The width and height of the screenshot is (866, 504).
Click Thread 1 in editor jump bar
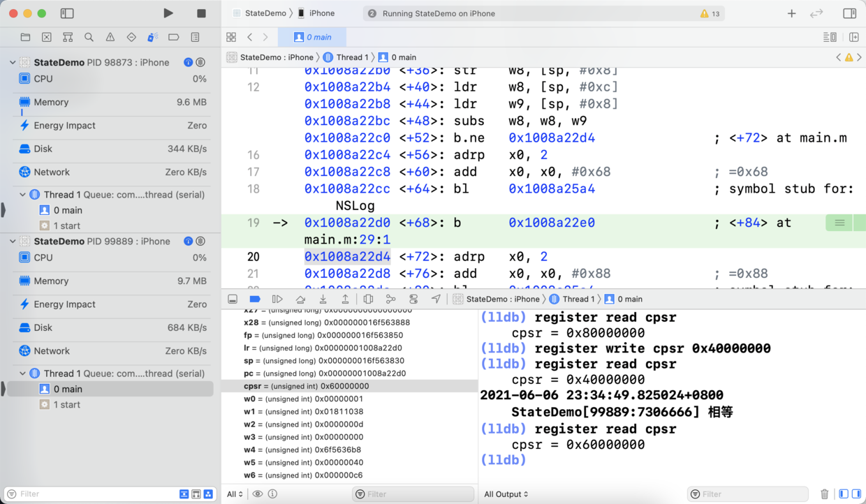click(x=346, y=57)
